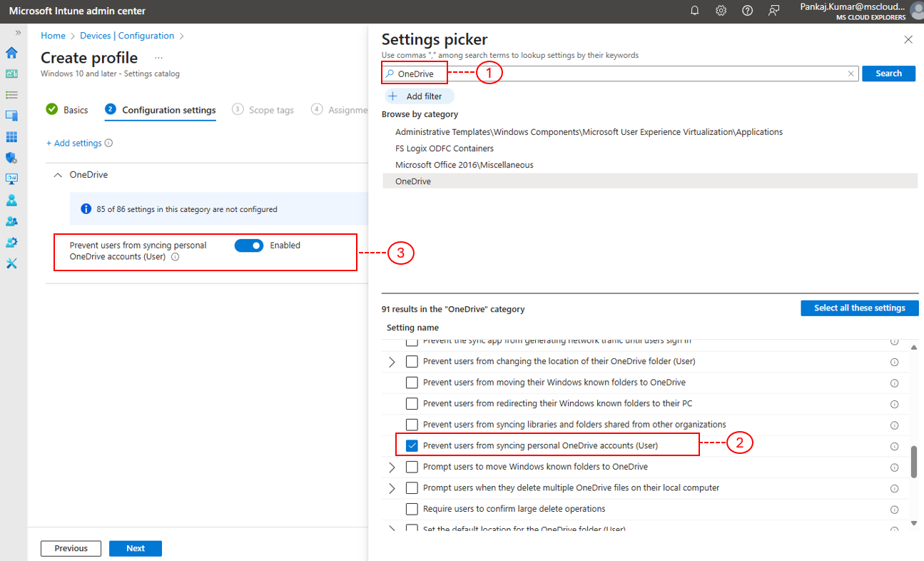Open Tenant administration icon in sidebar
The width and height of the screenshot is (924, 561).
pyautogui.click(x=11, y=243)
